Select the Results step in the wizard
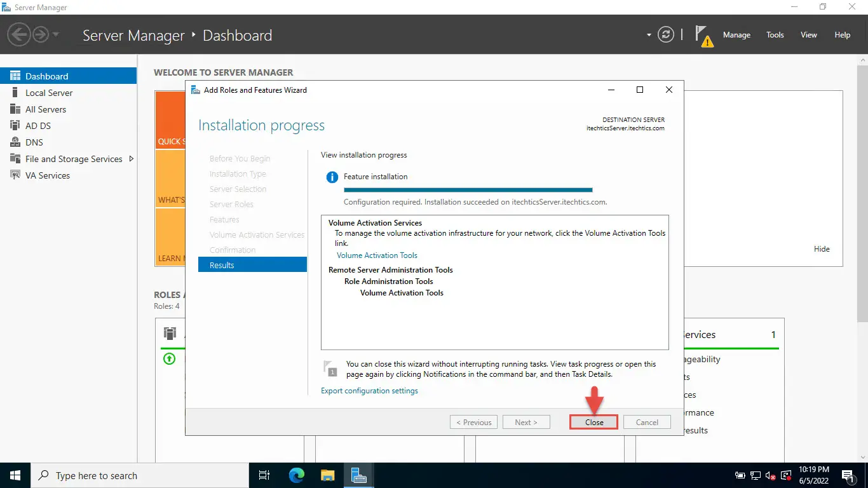The height and width of the screenshot is (488, 868). point(252,265)
